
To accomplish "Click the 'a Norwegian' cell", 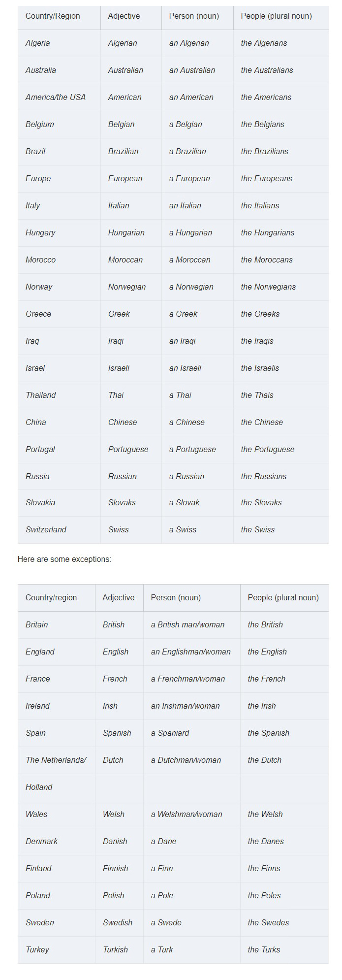I will pos(197,287).
